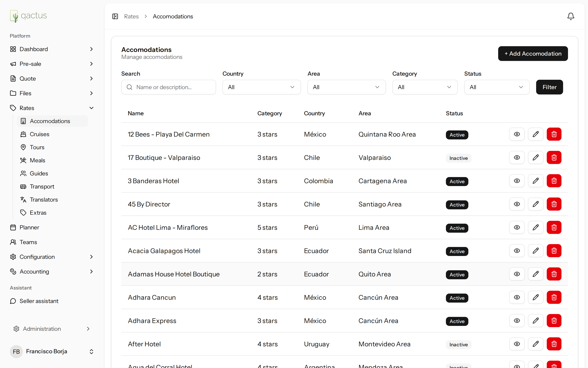Edit 17 Boutique - Valparaiso with pencil icon
The height and width of the screenshot is (368, 588).
click(x=536, y=157)
